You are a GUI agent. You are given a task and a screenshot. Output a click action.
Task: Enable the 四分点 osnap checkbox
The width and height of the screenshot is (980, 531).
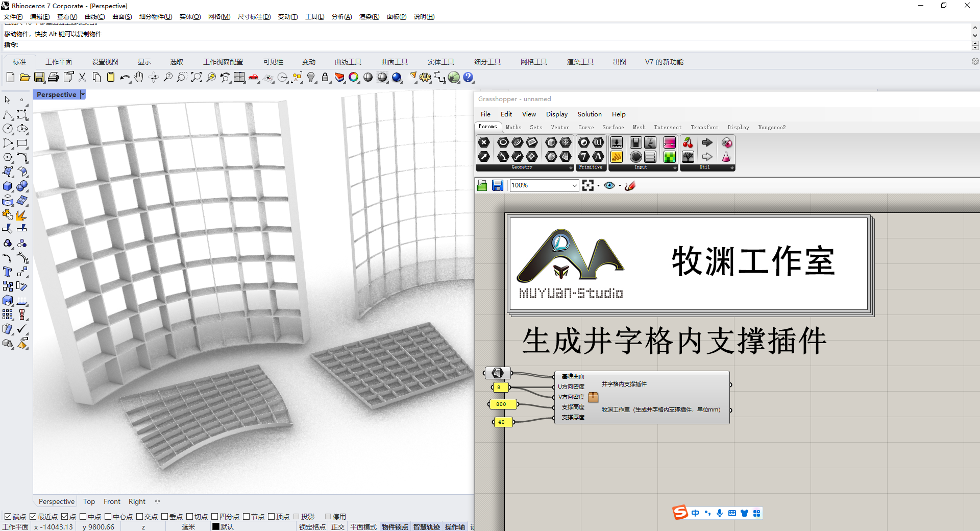pyautogui.click(x=214, y=517)
